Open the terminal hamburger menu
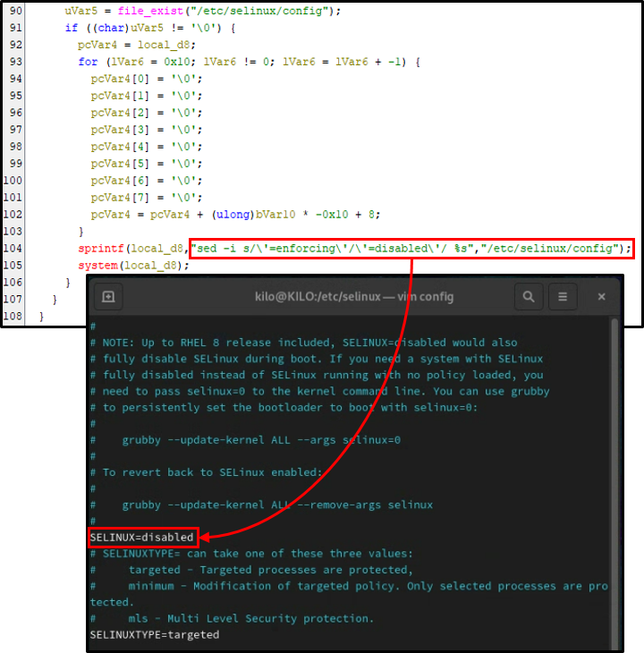 (x=563, y=296)
